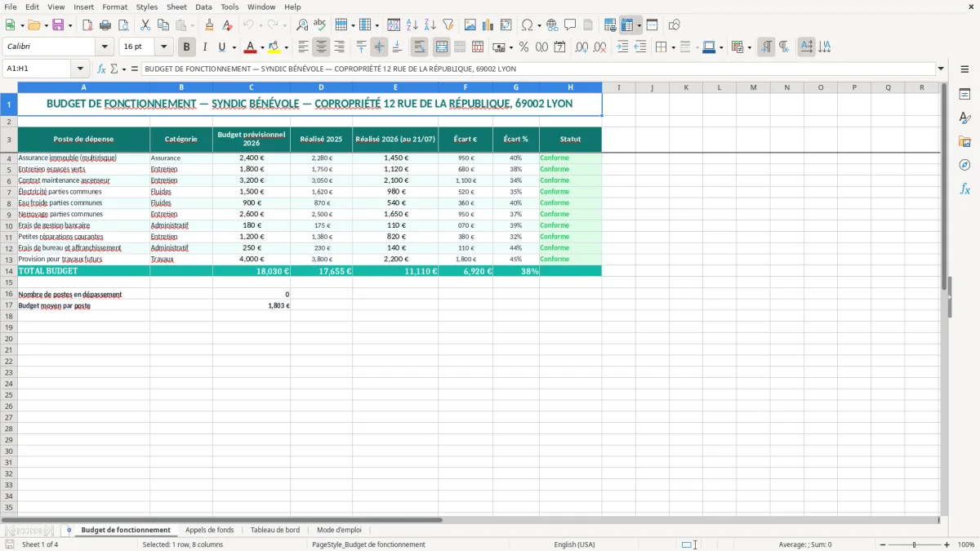Image resolution: width=980 pixels, height=551 pixels.
Task: Toggle Wrap Text button
Action: point(420,47)
